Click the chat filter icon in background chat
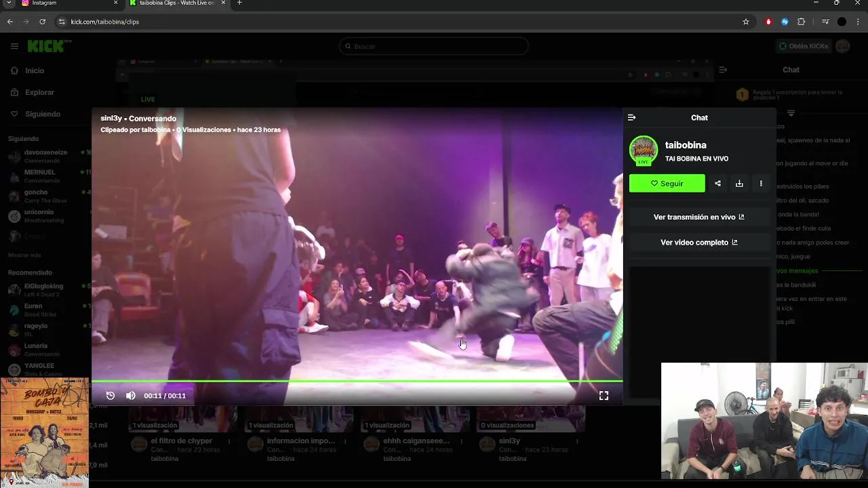Image resolution: width=868 pixels, height=488 pixels. coord(791,113)
